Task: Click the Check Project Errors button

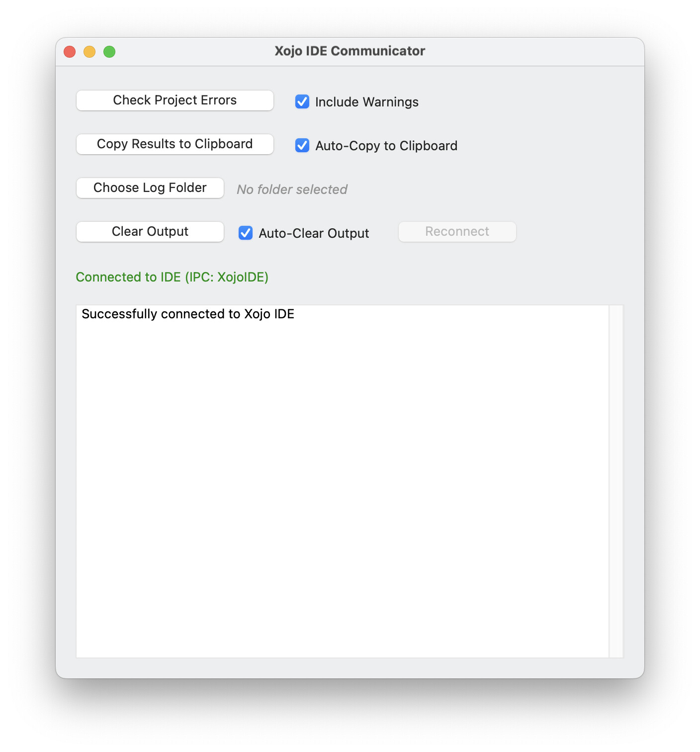Action: [x=175, y=100]
